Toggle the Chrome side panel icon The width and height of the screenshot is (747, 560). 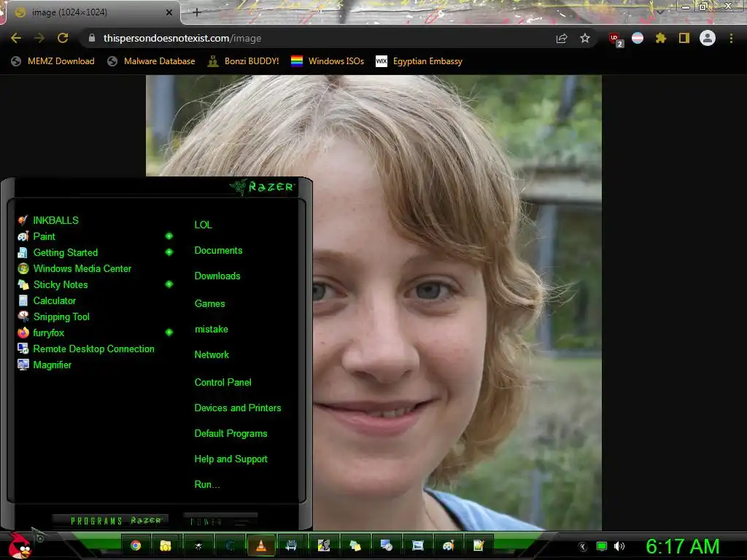point(684,38)
